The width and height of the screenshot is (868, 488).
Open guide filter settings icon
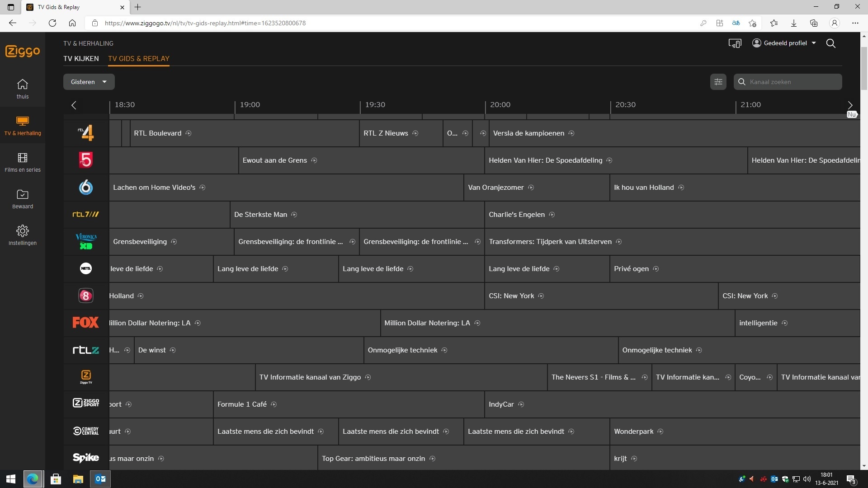718,82
